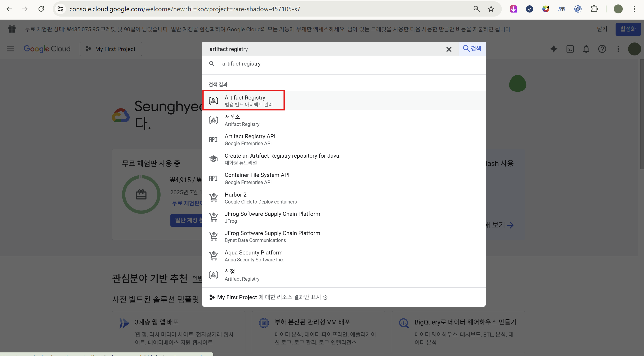Image resolution: width=644 pixels, height=356 pixels.
Task: Bookmark page with star icon
Action: click(491, 9)
